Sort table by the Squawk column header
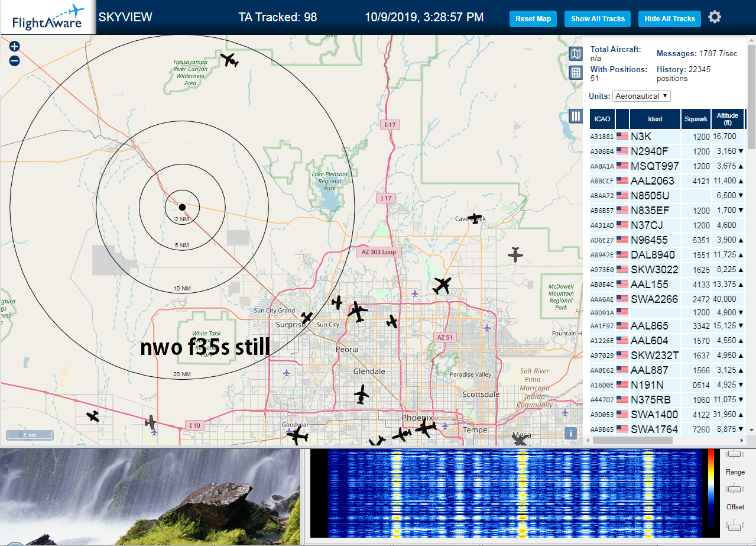This screenshot has width=756, height=546. click(x=696, y=119)
